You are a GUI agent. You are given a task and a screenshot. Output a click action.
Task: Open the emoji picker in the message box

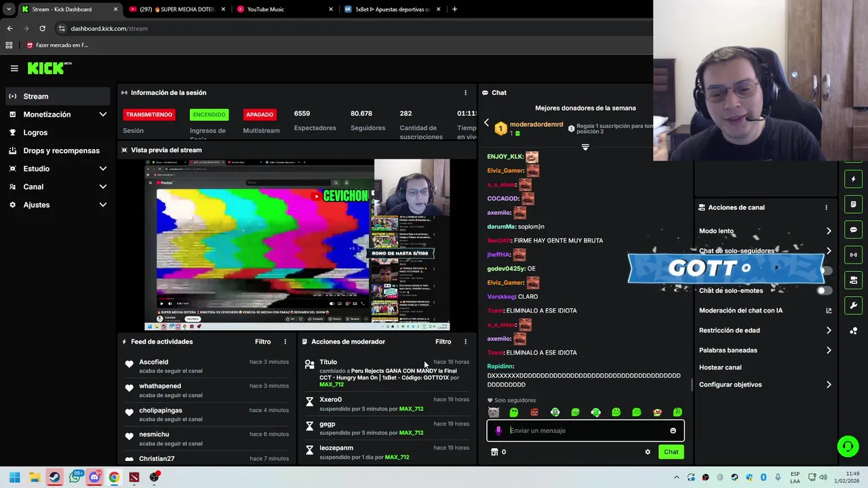pyautogui.click(x=673, y=430)
